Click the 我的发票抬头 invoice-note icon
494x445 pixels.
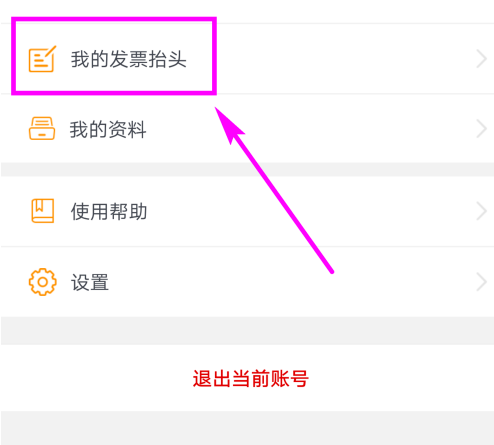[42, 59]
